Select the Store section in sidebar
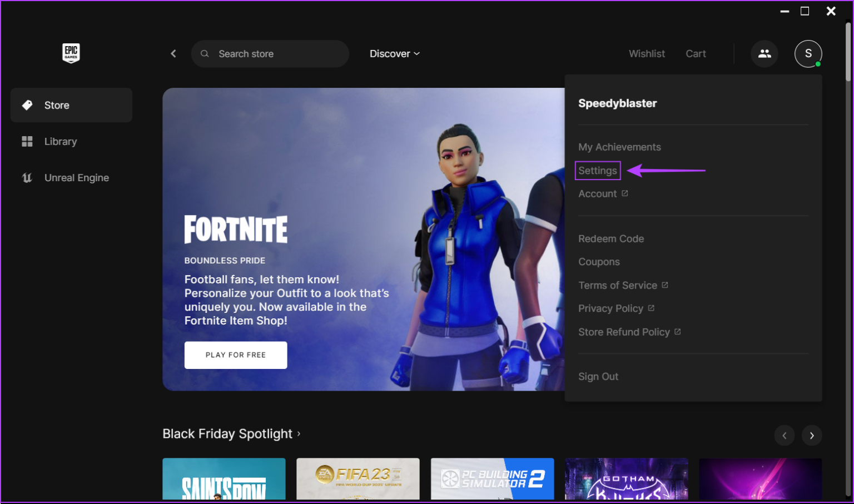Viewport: 854px width, 504px height. [x=57, y=105]
